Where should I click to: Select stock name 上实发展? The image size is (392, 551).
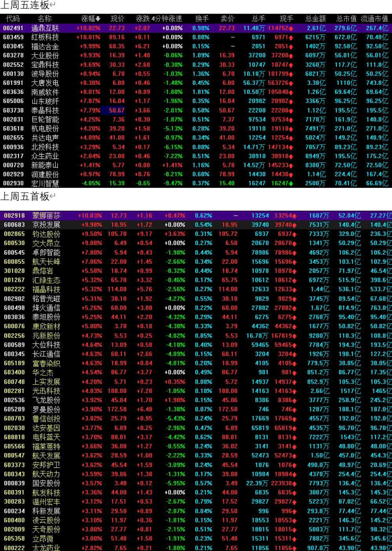[46, 382]
